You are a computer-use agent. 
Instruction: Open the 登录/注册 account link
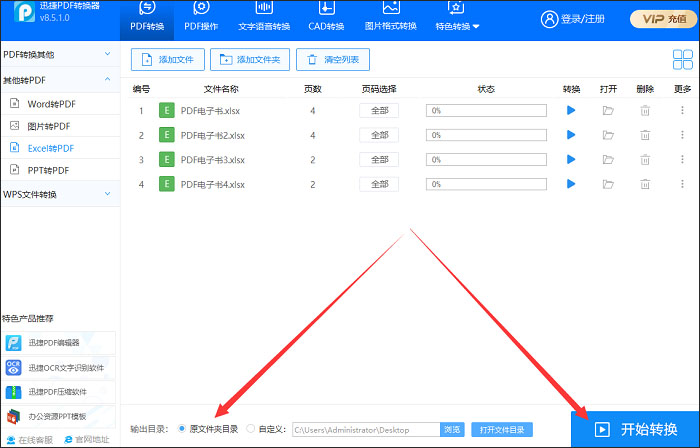[573, 19]
